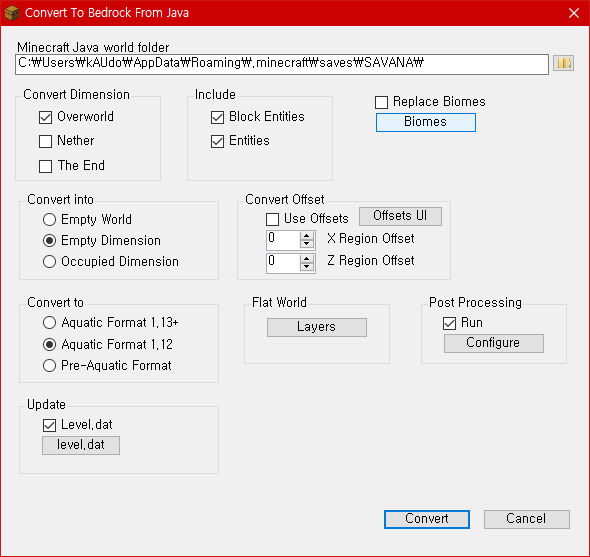Start conversion with the Convert button
This screenshot has height=557, width=590.
click(x=427, y=519)
